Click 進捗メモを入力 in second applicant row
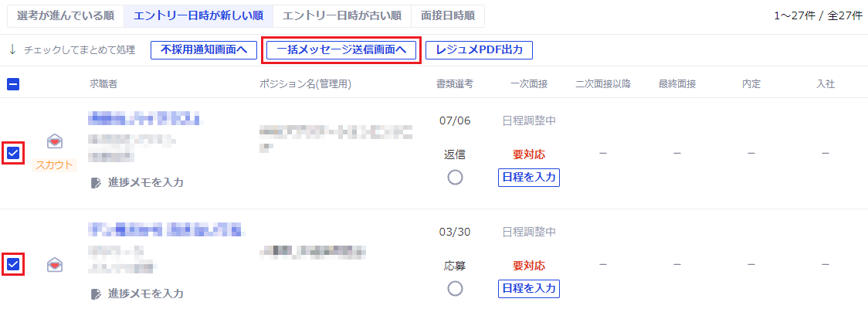868x319 pixels. tap(145, 294)
